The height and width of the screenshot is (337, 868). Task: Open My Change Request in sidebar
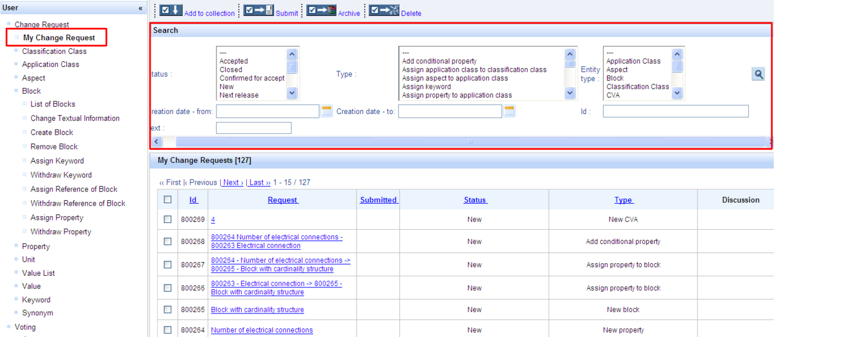click(x=59, y=38)
